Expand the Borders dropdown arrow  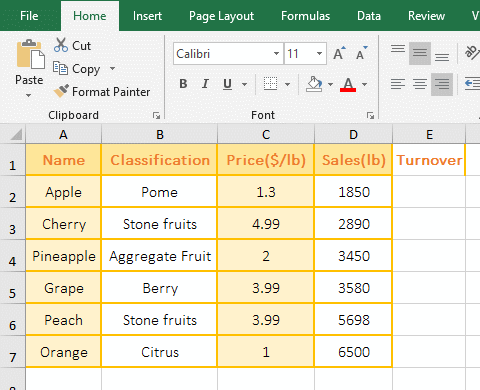287,84
